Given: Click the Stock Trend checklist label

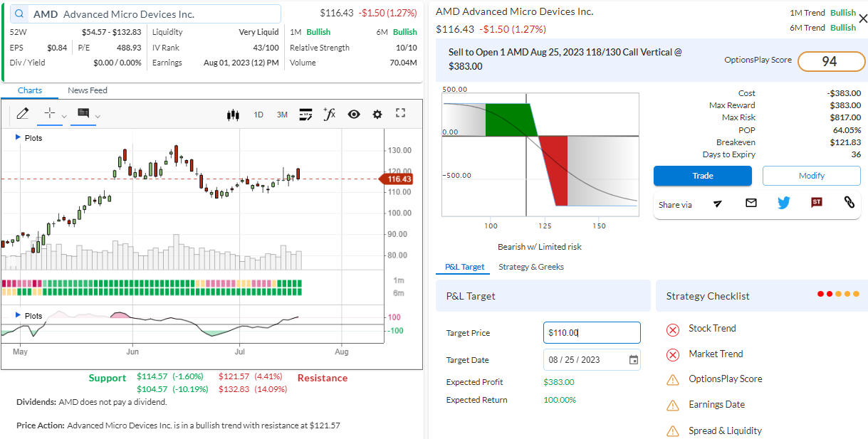Looking at the screenshot, I should [712, 328].
